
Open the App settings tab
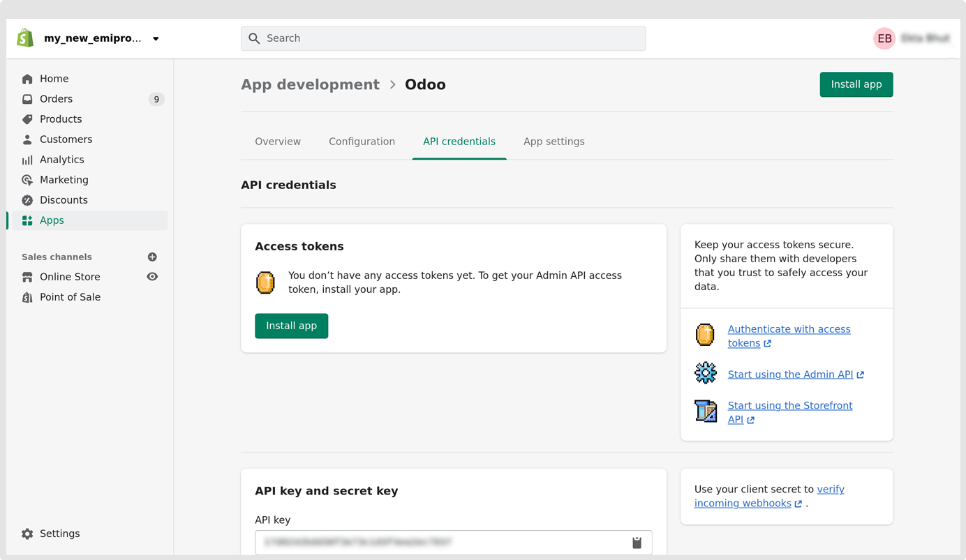pyautogui.click(x=553, y=142)
